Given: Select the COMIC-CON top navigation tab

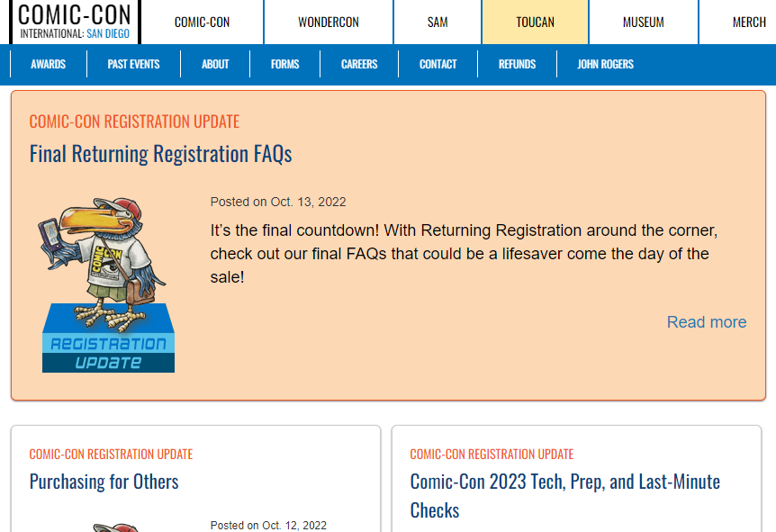Looking at the screenshot, I should click(x=202, y=23).
